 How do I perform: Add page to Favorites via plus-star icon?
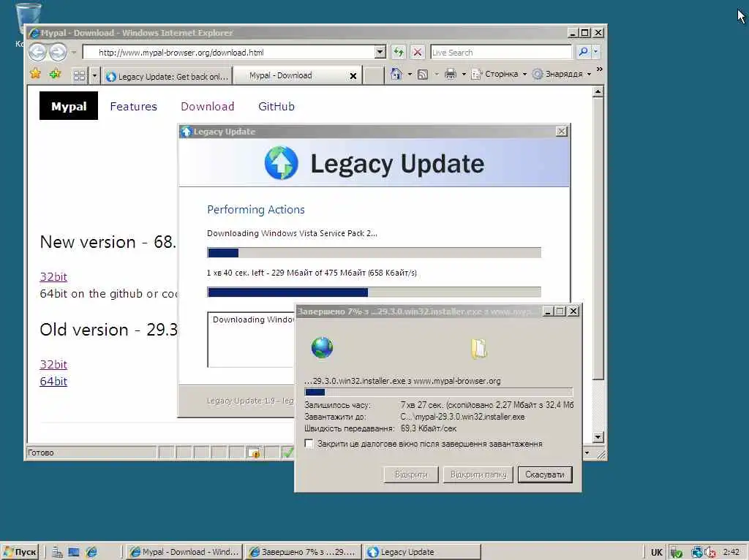point(55,74)
